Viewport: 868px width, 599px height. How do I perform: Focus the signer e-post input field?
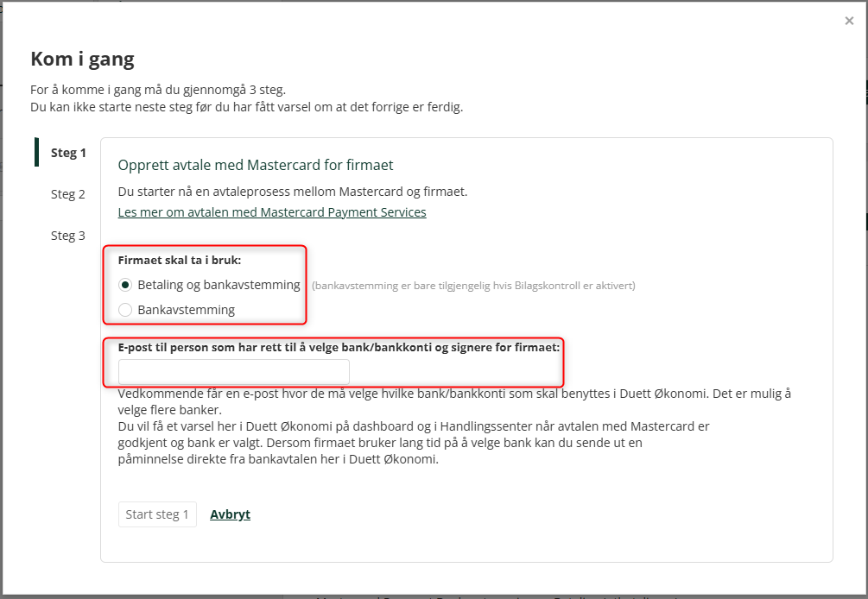233,372
